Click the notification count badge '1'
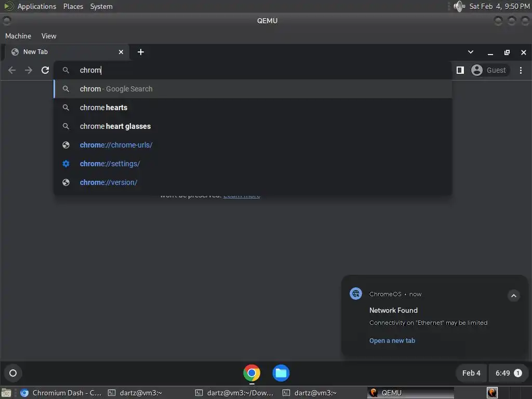This screenshot has height=399, width=532. click(518, 373)
